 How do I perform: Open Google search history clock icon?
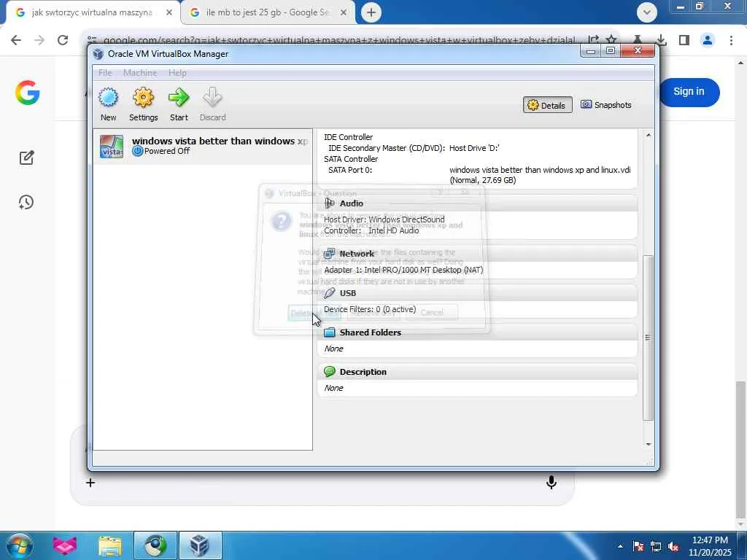pos(26,203)
